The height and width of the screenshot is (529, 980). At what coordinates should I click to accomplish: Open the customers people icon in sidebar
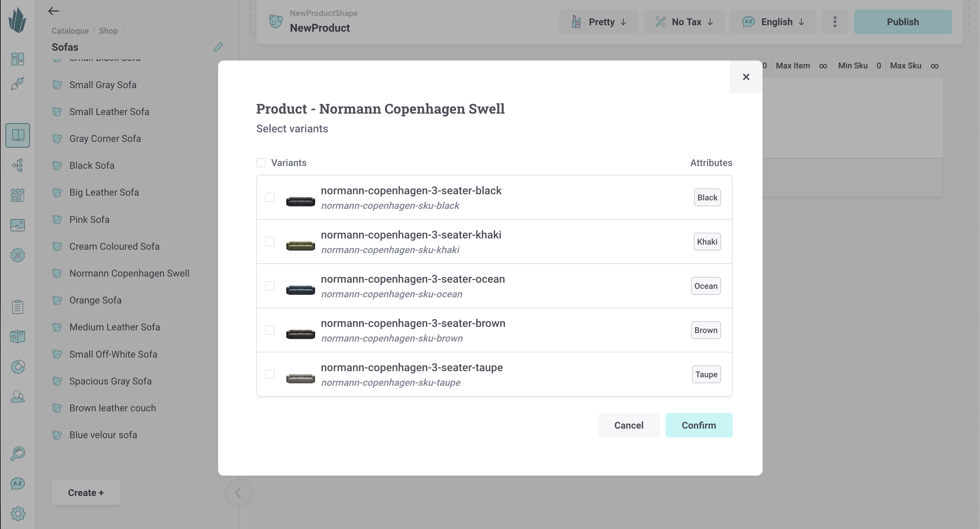[x=17, y=397]
